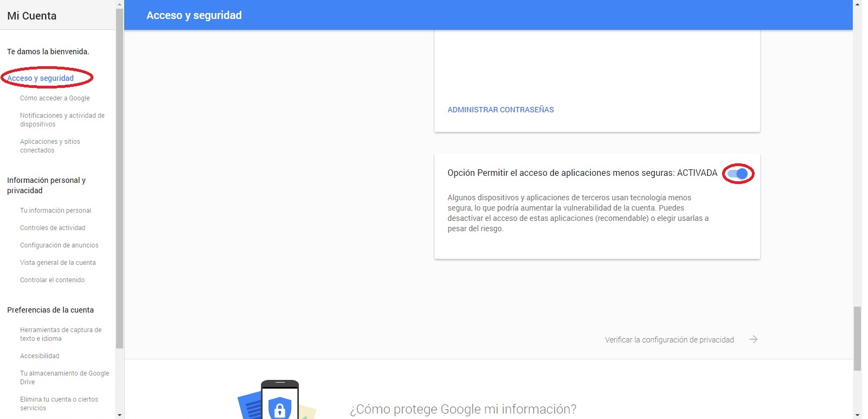Open Aplicaciones y sitios conectados
Image resolution: width=868 pixels, height=419 pixels.
pos(50,146)
